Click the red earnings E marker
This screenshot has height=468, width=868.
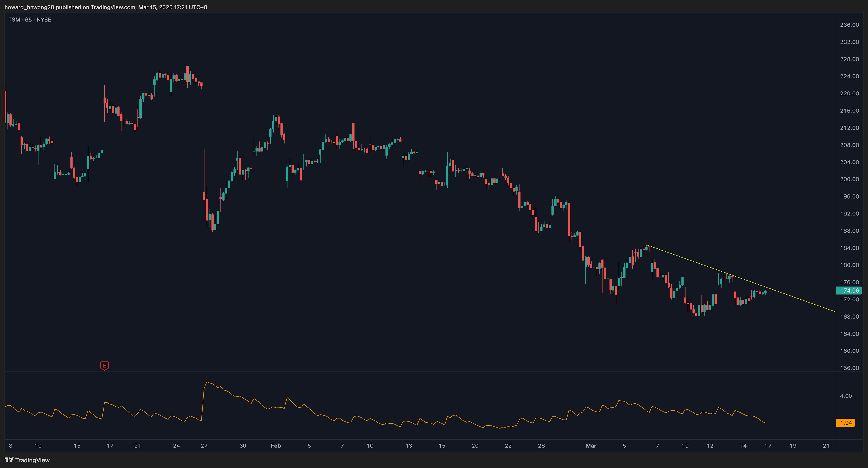click(x=104, y=366)
